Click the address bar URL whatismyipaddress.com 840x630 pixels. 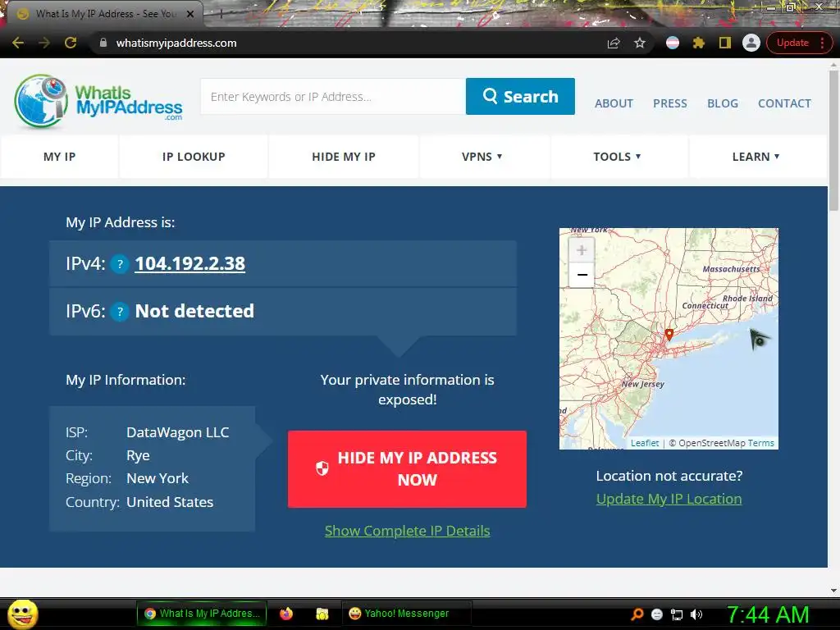click(176, 43)
